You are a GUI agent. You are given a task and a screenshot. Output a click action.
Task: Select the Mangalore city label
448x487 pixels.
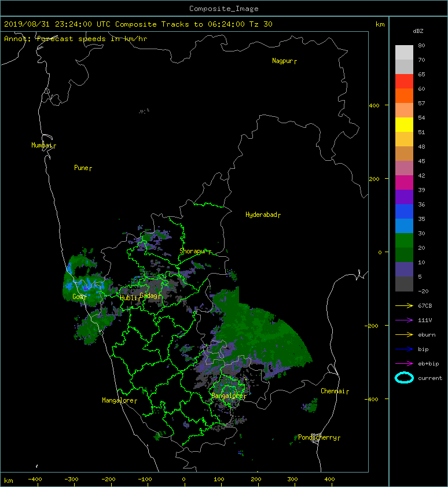point(118,400)
